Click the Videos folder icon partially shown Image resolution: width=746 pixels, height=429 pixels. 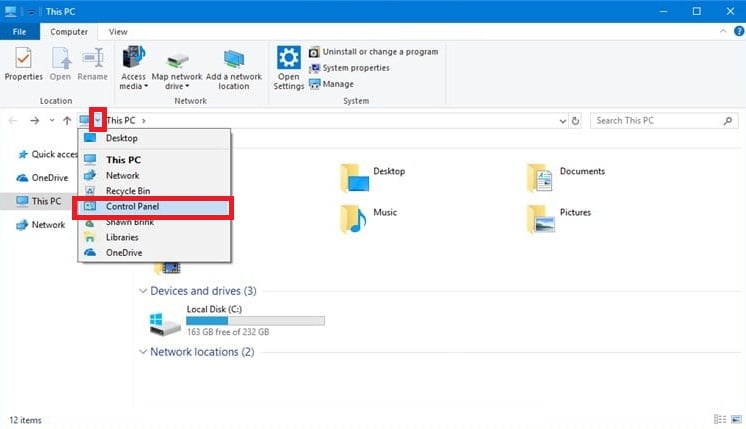[167, 268]
